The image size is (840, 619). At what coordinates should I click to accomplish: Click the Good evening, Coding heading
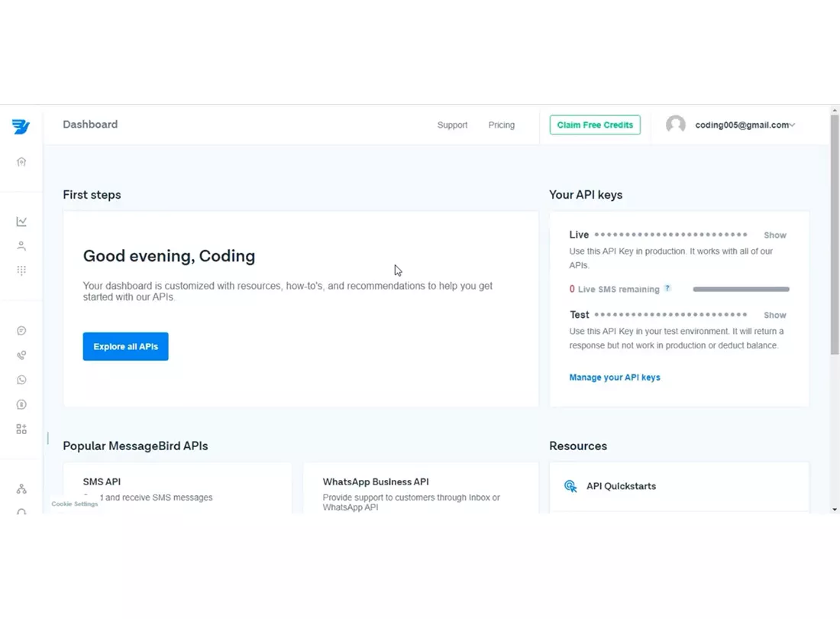tap(169, 256)
